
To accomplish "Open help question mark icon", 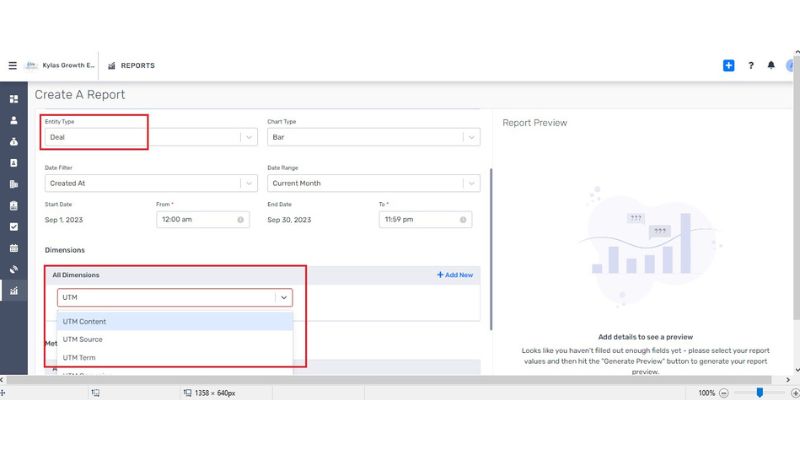I will [751, 66].
